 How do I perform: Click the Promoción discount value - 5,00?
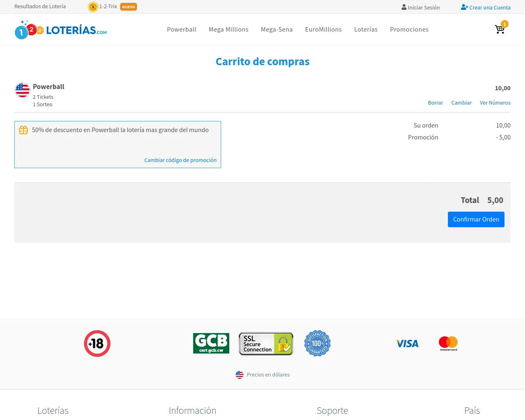click(x=503, y=137)
